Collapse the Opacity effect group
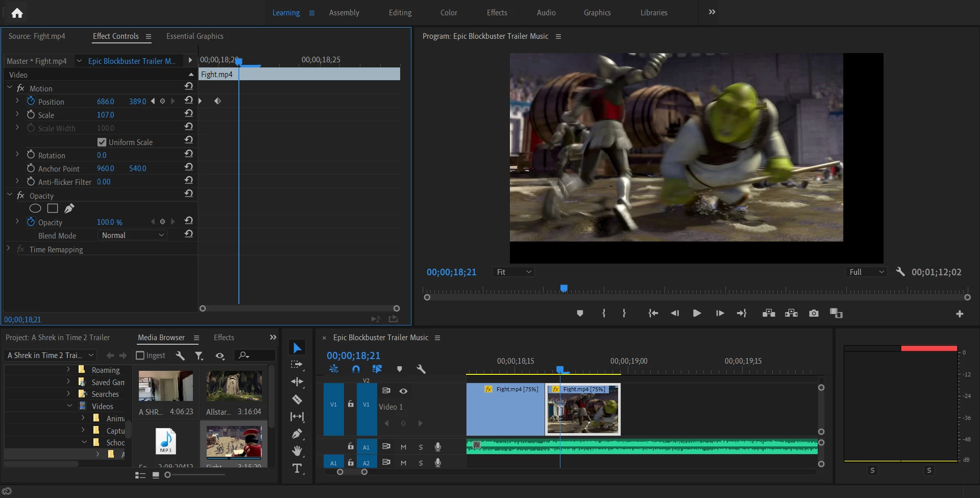The image size is (980, 498). [x=9, y=195]
